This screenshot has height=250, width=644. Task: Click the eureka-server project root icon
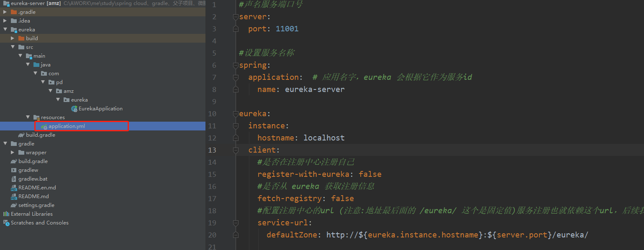6,3
